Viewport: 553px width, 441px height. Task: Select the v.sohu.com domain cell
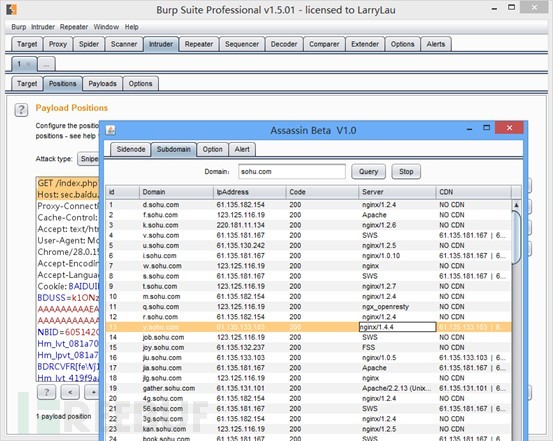click(x=176, y=235)
